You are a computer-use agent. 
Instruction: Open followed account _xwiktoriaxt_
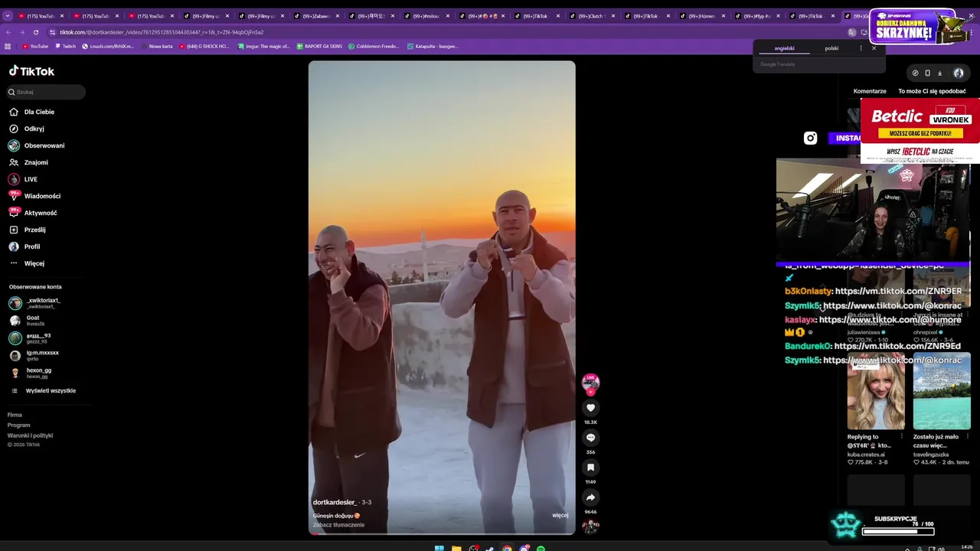[43, 303]
